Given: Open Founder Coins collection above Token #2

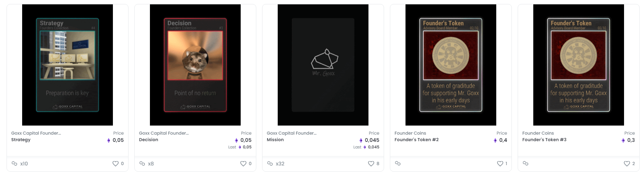Looking at the screenshot, I should (x=410, y=133).
